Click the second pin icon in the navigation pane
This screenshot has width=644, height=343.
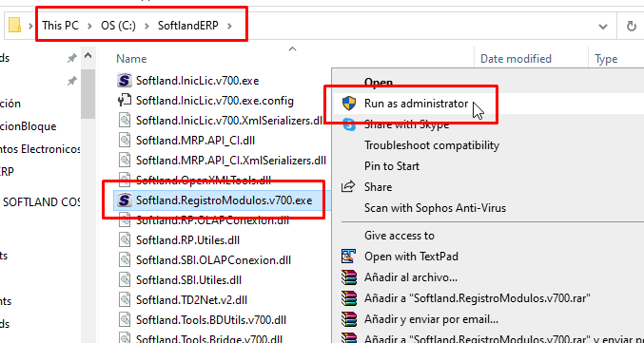pos(72,82)
